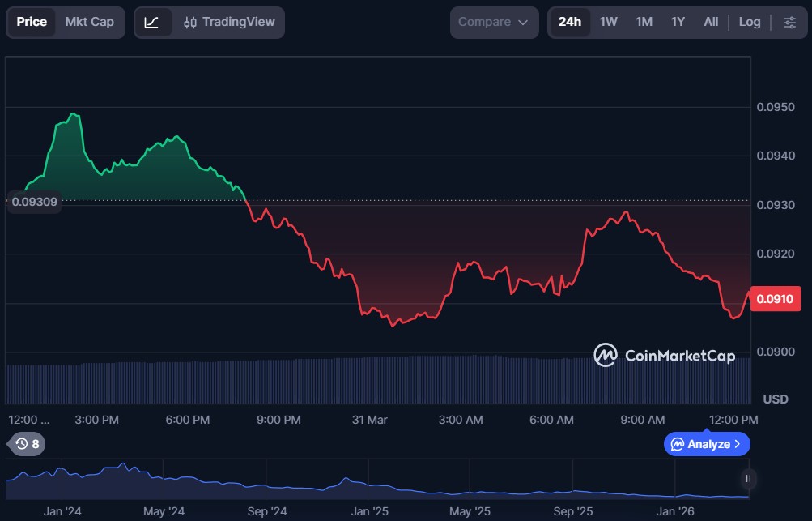Click the 0.09309 opening price label
The image size is (812, 521).
pyautogui.click(x=35, y=201)
